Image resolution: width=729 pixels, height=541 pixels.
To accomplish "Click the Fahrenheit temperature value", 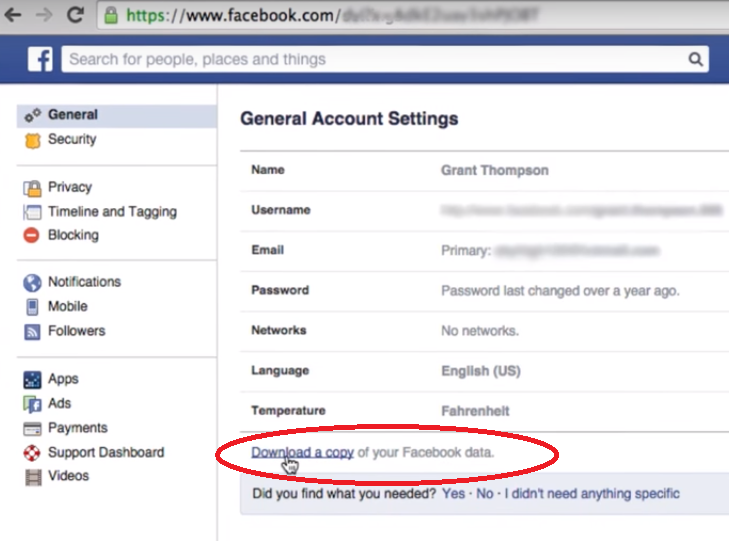I will pos(475,411).
